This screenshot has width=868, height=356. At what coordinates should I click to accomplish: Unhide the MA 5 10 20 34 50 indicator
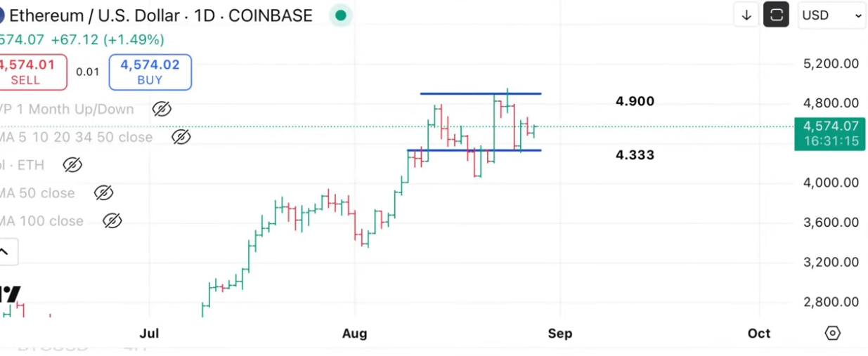(181, 137)
